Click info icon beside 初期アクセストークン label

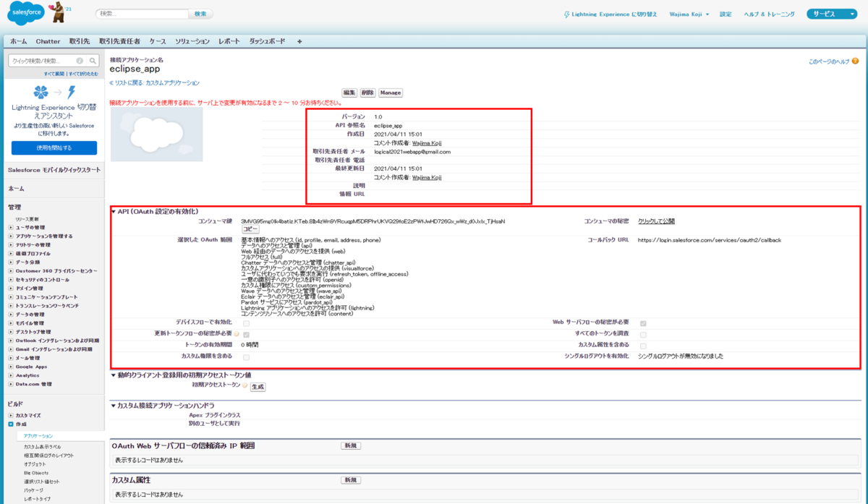coord(244,386)
